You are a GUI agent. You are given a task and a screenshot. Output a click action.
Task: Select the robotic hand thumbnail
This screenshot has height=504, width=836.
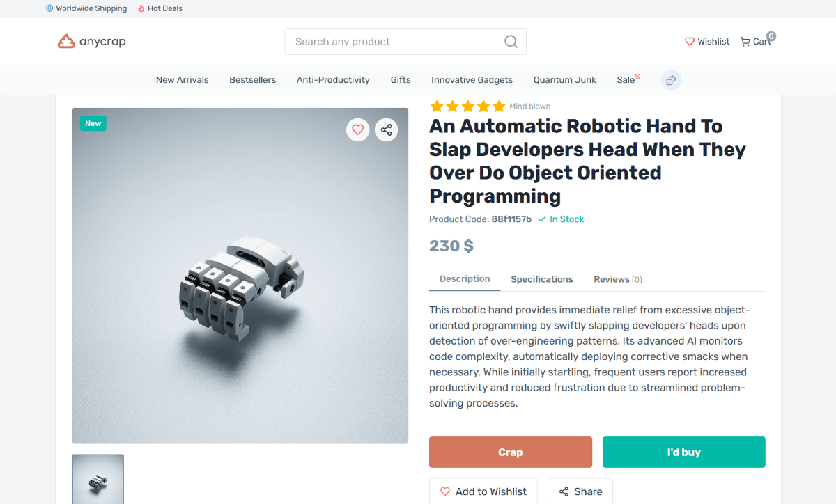pos(98,479)
